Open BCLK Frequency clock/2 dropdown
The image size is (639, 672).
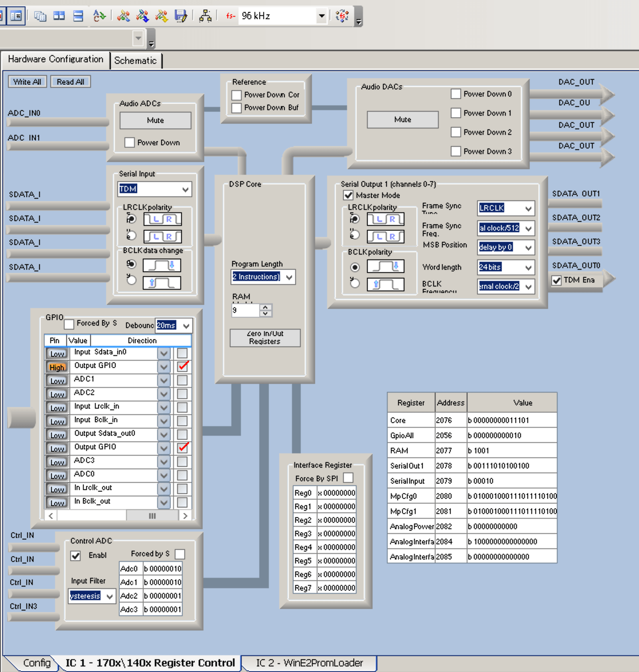[529, 287]
